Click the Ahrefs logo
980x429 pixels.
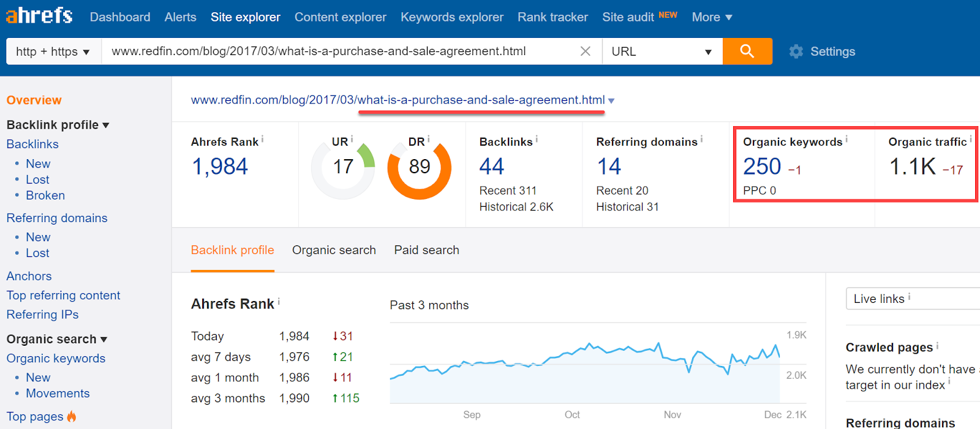click(x=39, y=15)
